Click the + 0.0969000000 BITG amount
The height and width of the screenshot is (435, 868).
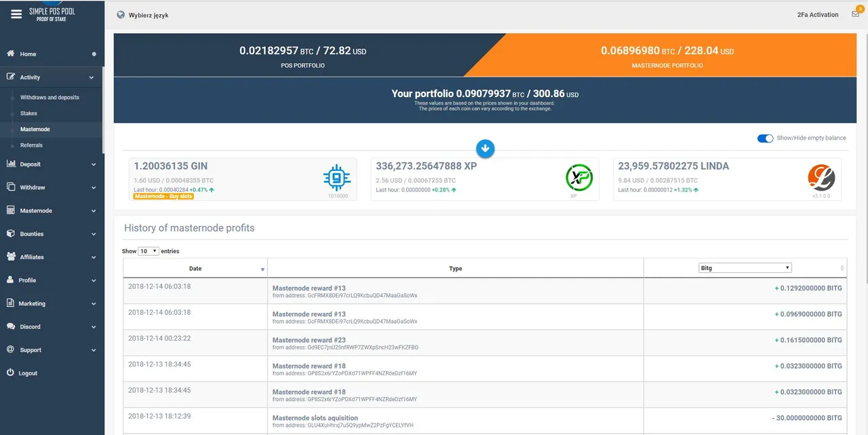[808, 314]
